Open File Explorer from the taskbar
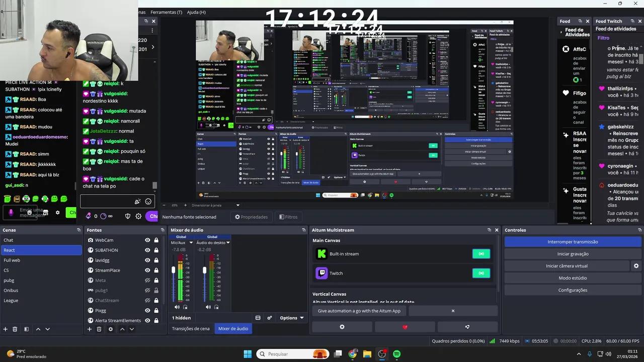644x362 pixels. click(x=367, y=354)
